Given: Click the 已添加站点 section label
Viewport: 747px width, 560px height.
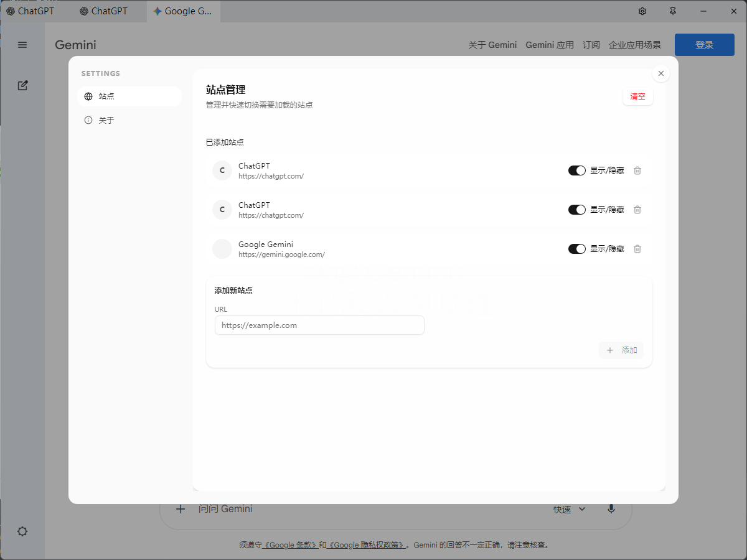Looking at the screenshot, I should [x=225, y=142].
